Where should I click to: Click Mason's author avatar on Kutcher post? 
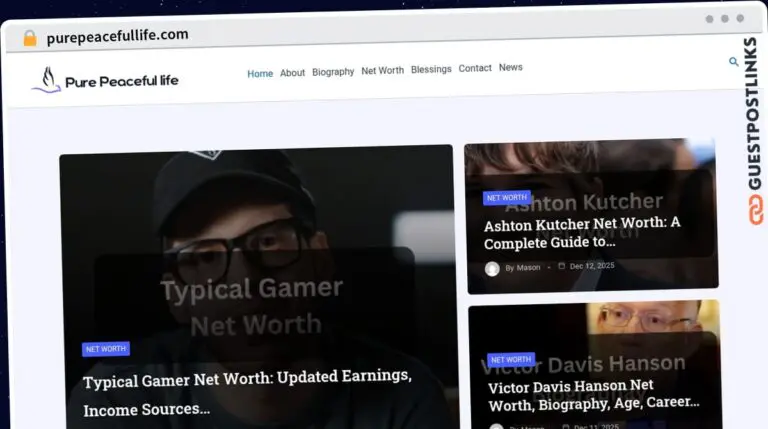point(492,269)
